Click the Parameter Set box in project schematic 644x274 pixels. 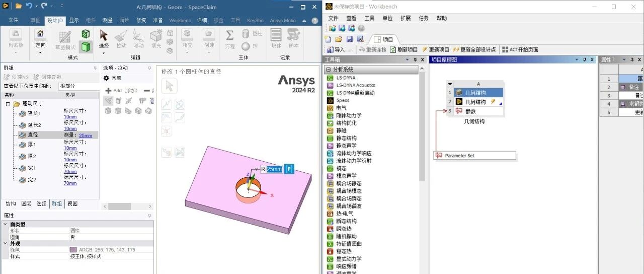(474, 156)
